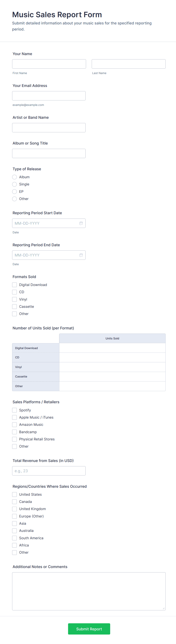Click the Total Revenue input field
The width and height of the screenshot is (176, 644).
point(49,471)
